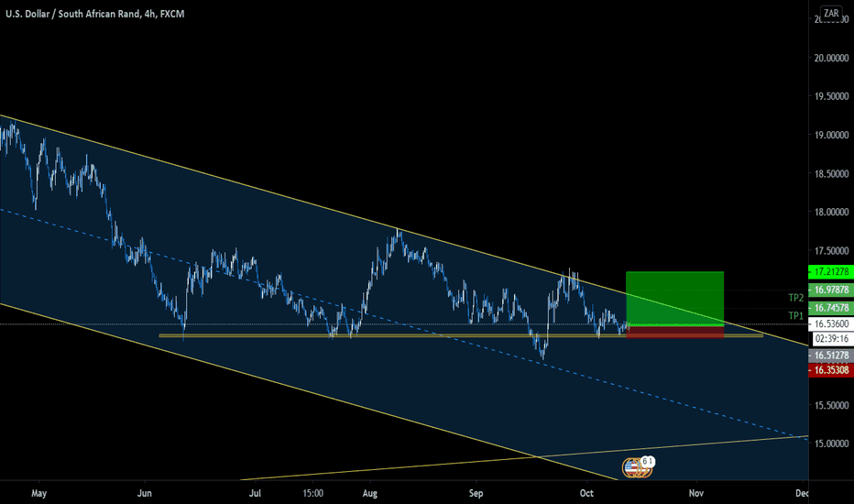This screenshot has height=504, width=854.
Task: Click the 18.50000 price axis label
Action: point(831,174)
